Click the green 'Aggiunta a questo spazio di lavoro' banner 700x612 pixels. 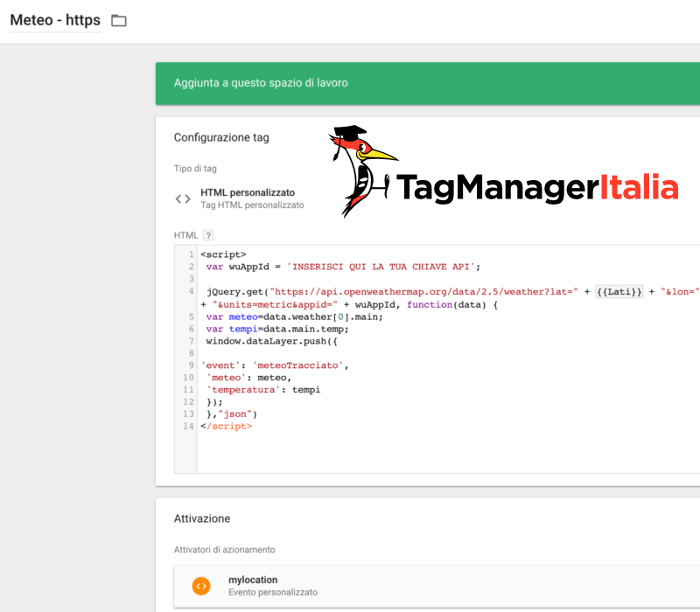click(x=428, y=83)
